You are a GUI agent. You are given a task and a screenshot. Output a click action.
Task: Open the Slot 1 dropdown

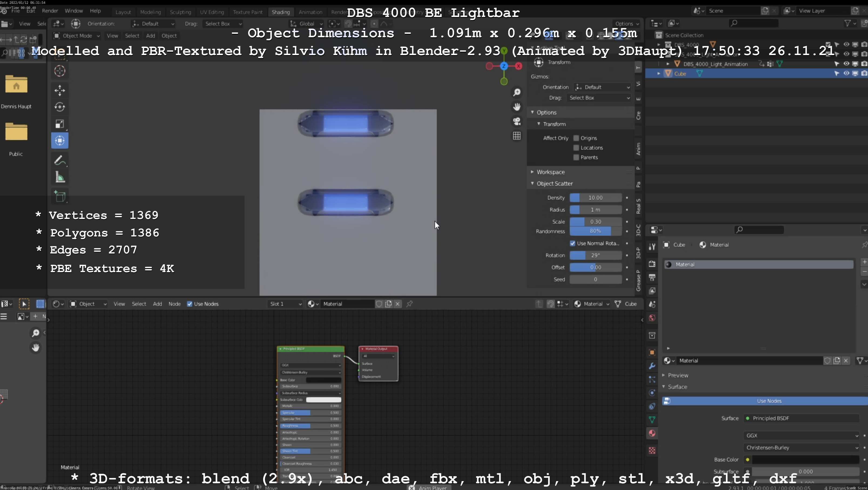(x=285, y=304)
